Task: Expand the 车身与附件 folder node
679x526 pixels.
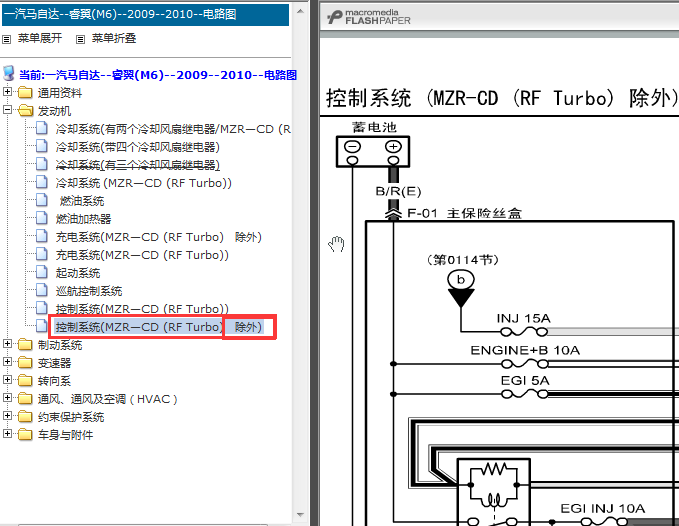Action: pyautogui.click(x=7, y=434)
